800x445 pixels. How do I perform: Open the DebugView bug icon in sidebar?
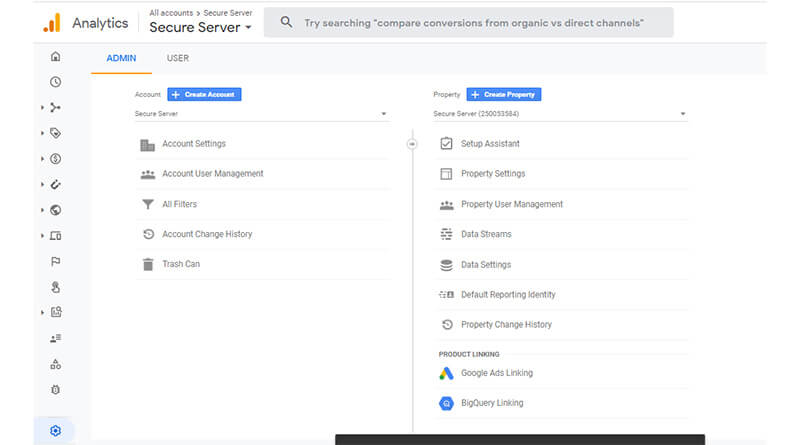[56, 390]
